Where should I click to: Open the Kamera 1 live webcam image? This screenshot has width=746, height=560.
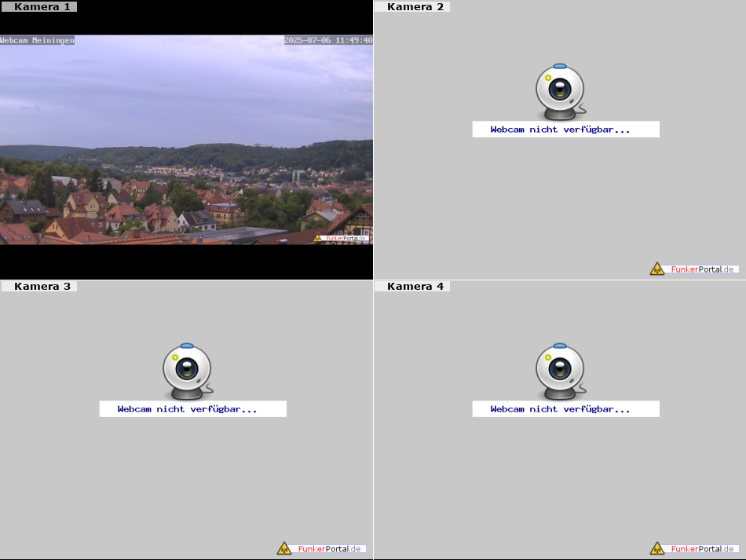click(x=187, y=140)
